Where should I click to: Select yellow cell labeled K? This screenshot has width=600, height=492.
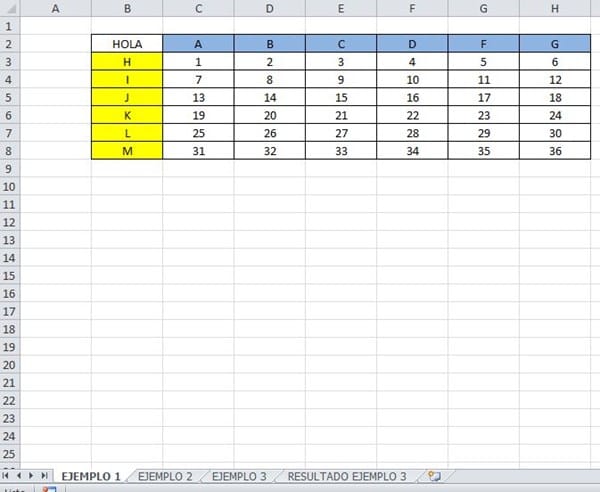(x=127, y=115)
